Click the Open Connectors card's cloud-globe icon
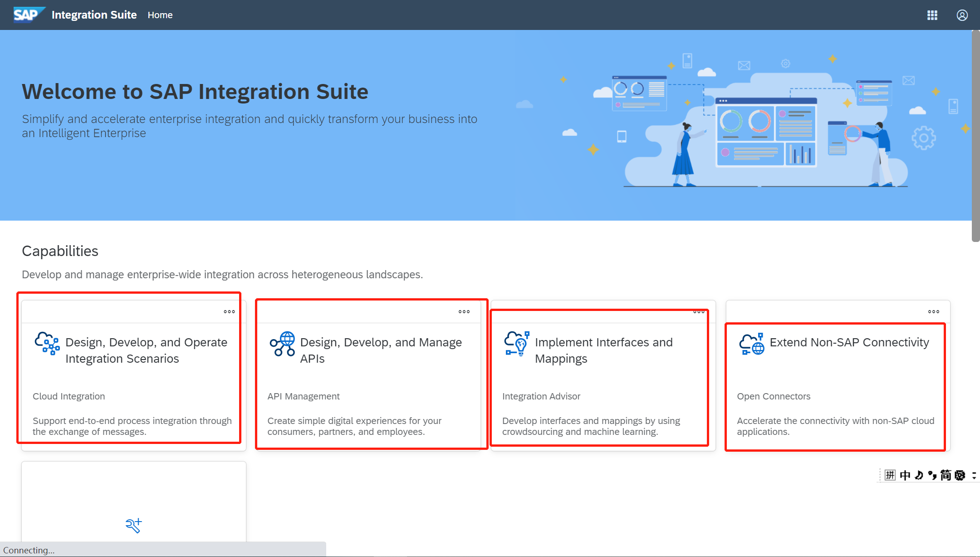 point(752,344)
